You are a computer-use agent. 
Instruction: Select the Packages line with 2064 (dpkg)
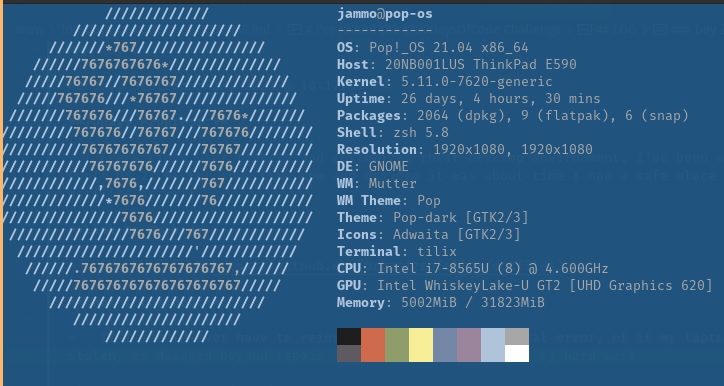point(513,115)
